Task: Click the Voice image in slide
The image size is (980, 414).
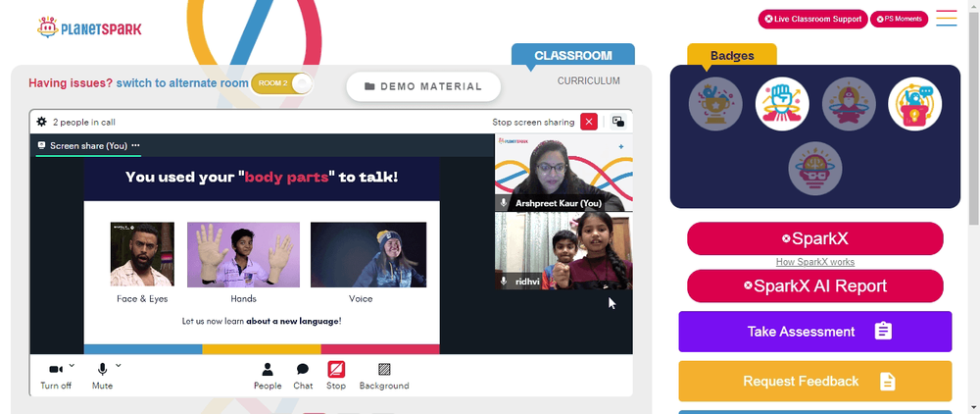Action: click(368, 254)
